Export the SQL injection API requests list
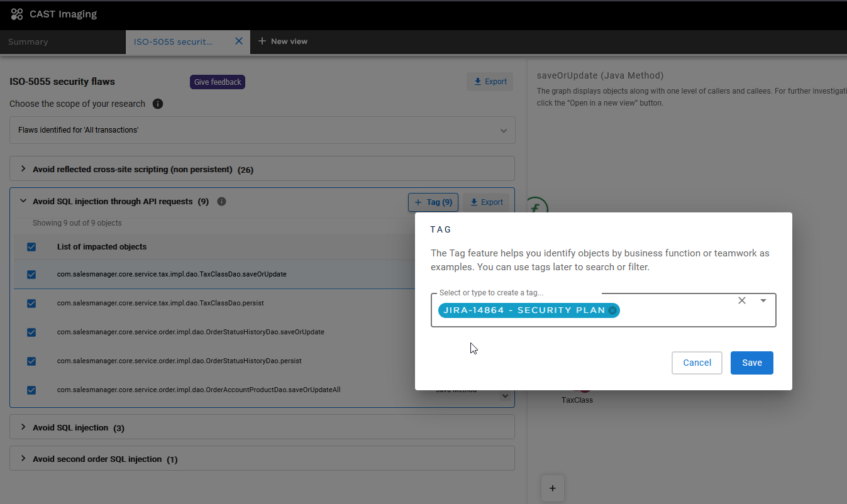This screenshot has width=847, height=504. click(x=487, y=202)
